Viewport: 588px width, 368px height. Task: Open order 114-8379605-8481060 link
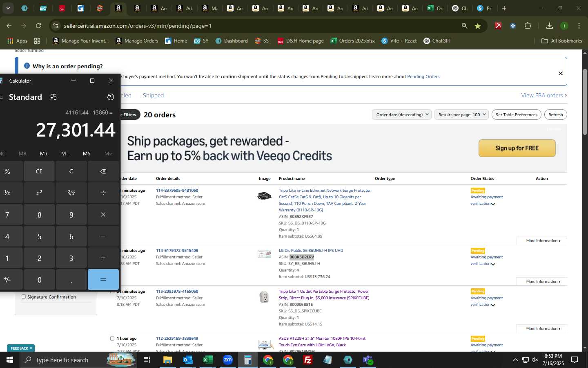click(x=177, y=191)
